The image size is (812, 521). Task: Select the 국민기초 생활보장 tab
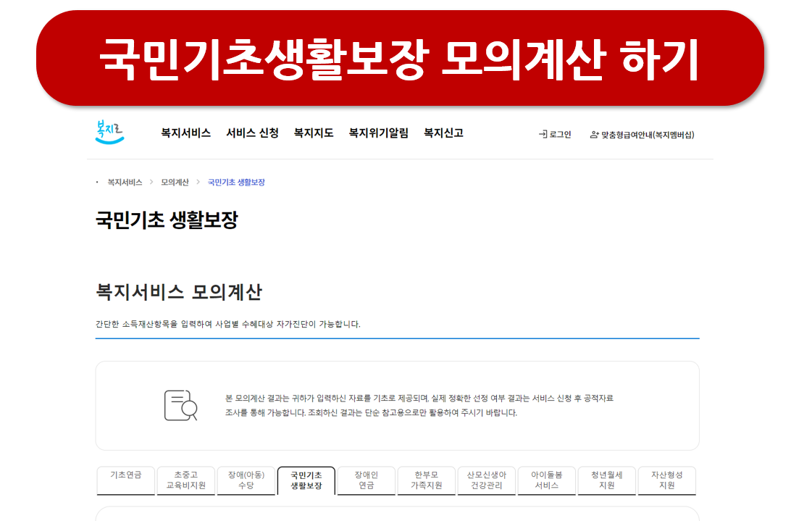pyautogui.click(x=306, y=480)
